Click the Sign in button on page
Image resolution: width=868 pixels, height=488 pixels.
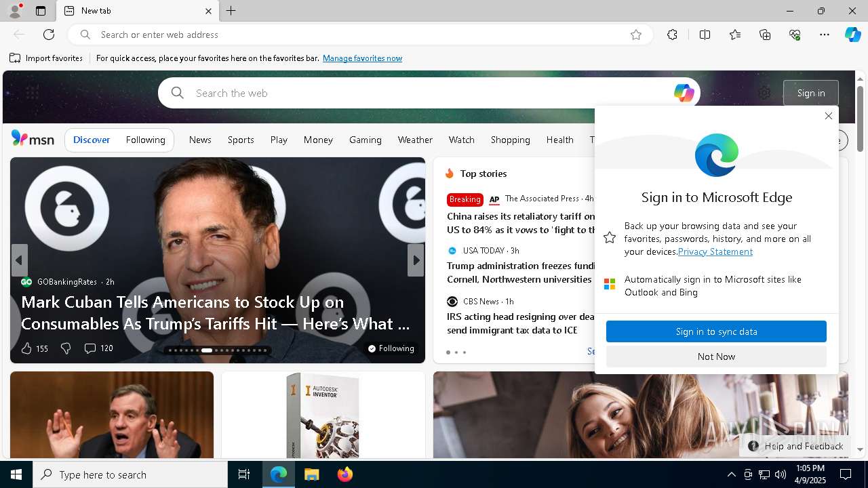point(811,93)
